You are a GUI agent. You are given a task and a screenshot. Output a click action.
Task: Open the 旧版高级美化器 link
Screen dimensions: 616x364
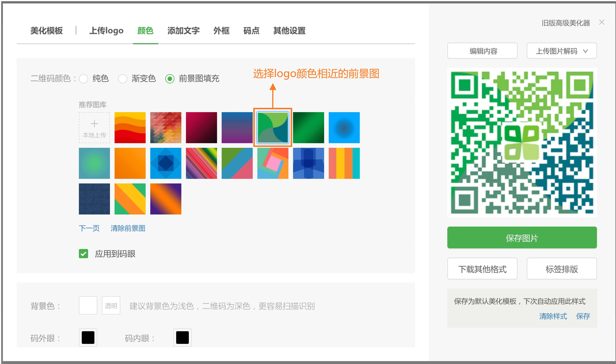[x=566, y=23]
